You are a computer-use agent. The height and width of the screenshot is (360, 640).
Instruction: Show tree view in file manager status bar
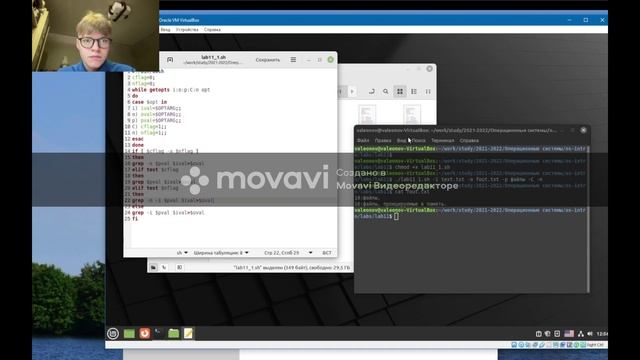[x=164, y=268]
